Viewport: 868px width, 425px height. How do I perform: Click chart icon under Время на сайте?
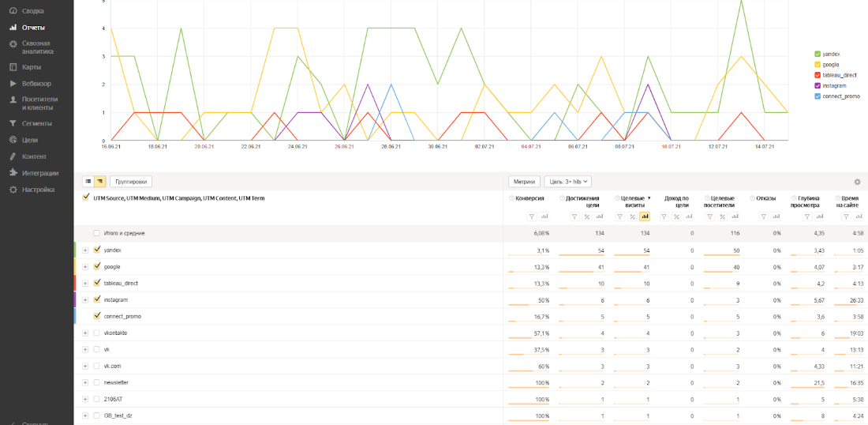(856, 216)
